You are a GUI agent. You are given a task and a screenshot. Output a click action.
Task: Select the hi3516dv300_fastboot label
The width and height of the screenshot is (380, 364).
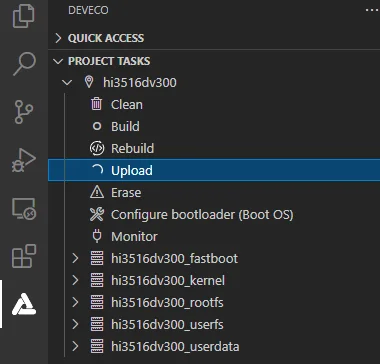[174, 258]
